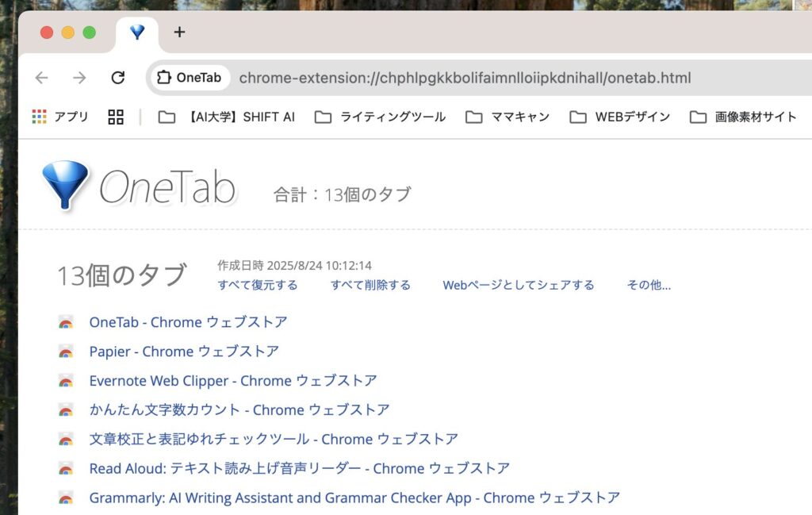812x515 pixels.
Task: Click the アプリ apps grid shortcut
Action: [x=60, y=117]
